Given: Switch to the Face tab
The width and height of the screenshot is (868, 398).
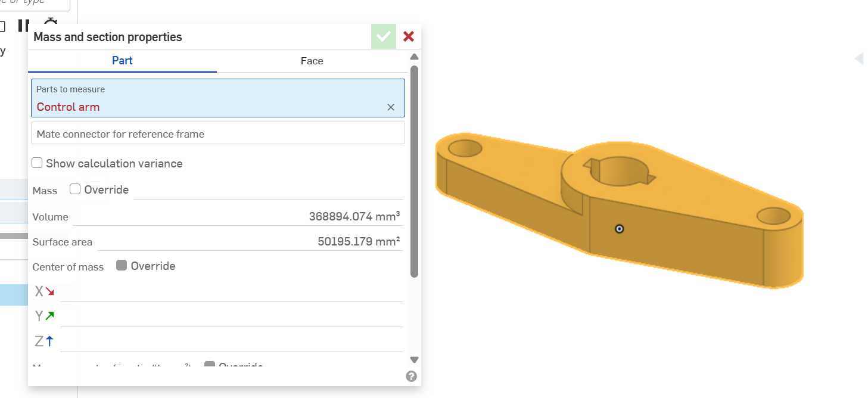Looking at the screenshot, I should pyautogui.click(x=312, y=61).
